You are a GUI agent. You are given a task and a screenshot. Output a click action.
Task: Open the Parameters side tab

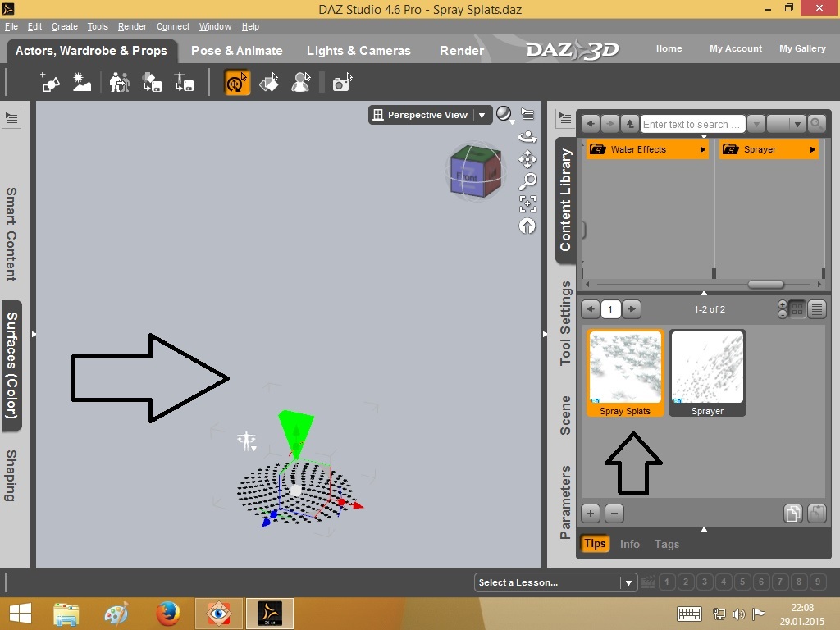point(565,501)
